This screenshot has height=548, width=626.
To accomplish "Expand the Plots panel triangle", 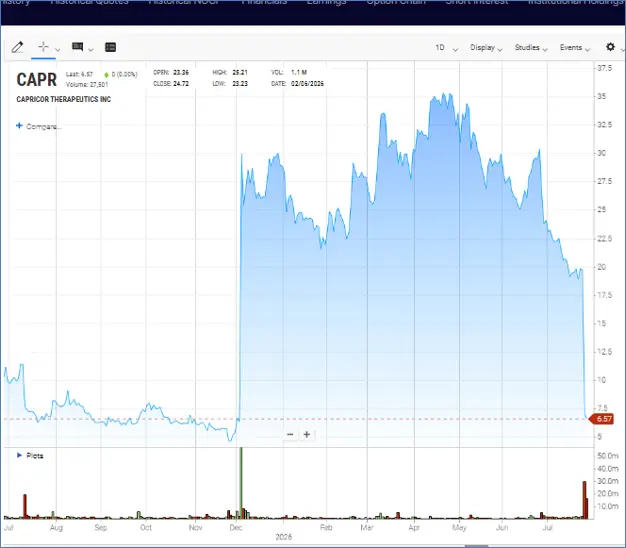I will [x=19, y=455].
